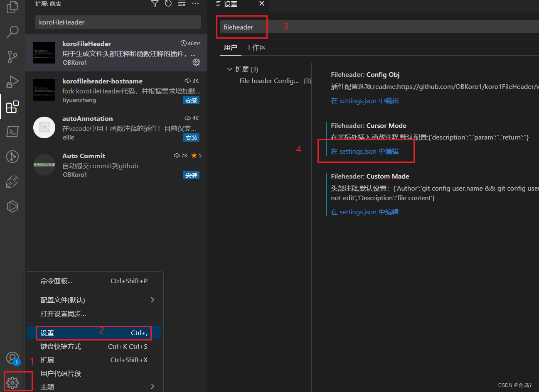Viewport: 539px width, 392px height.
Task: Click the ellie publisher name
Action: (69, 137)
